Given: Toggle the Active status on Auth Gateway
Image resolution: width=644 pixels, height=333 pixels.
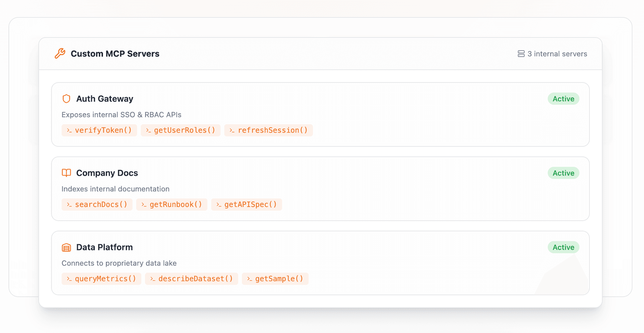Looking at the screenshot, I should [563, 98].
